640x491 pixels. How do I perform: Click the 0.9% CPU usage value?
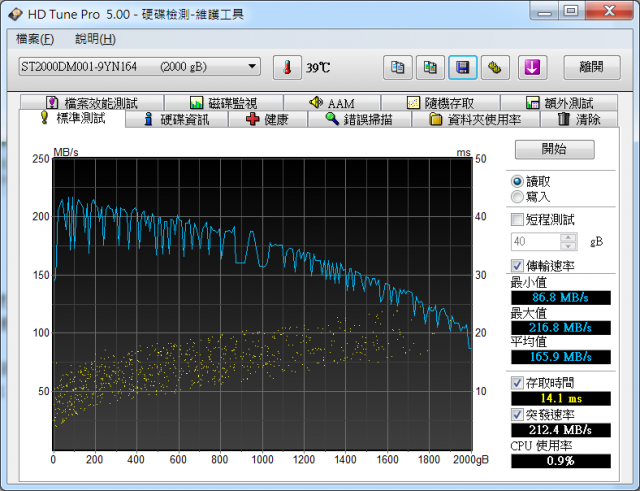click(x=561, y=461)
